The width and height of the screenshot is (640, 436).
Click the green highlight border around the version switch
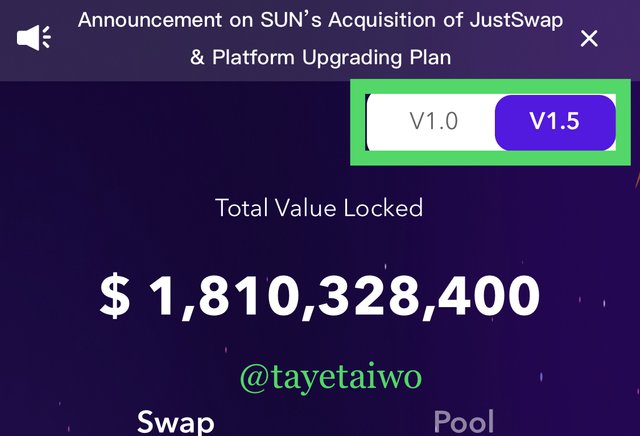pyautogui.click(x=490, y=87)
